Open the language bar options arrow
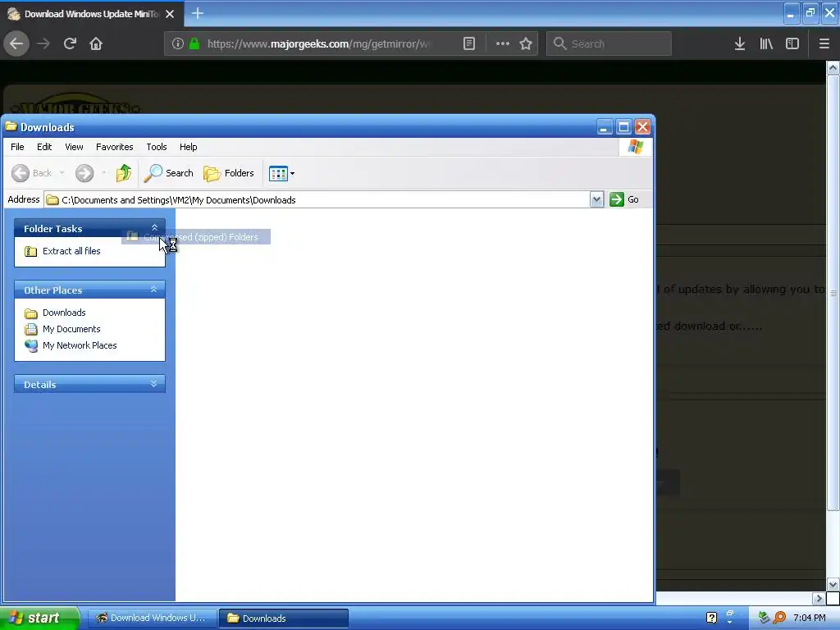Viewport: 840px width, 630px height. (x=729, y=622)
